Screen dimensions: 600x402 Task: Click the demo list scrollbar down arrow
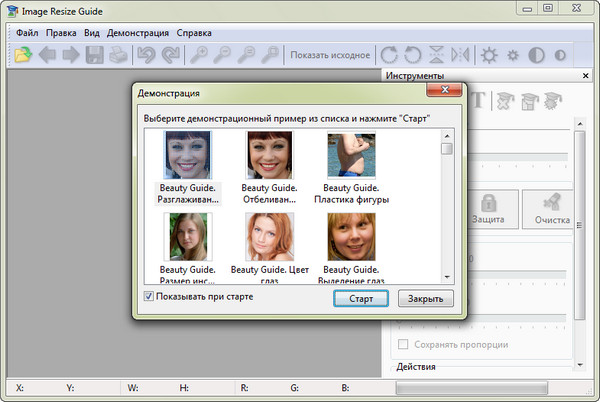447,276
